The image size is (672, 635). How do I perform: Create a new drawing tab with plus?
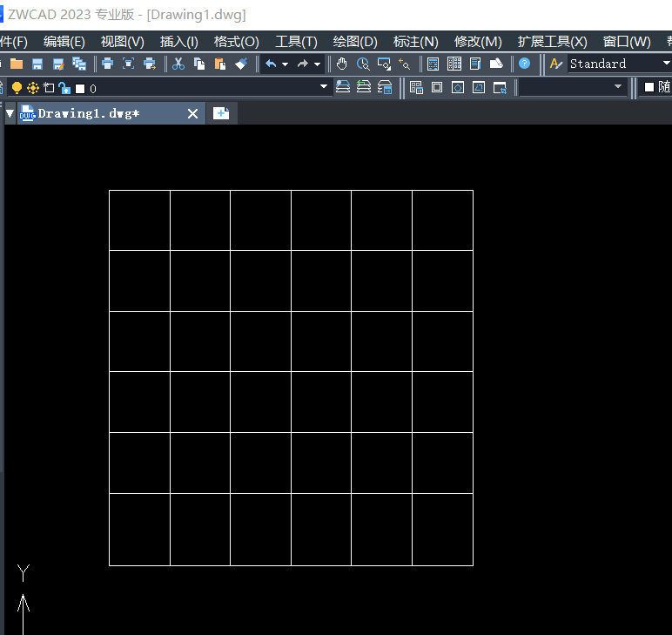coord(221,113)
